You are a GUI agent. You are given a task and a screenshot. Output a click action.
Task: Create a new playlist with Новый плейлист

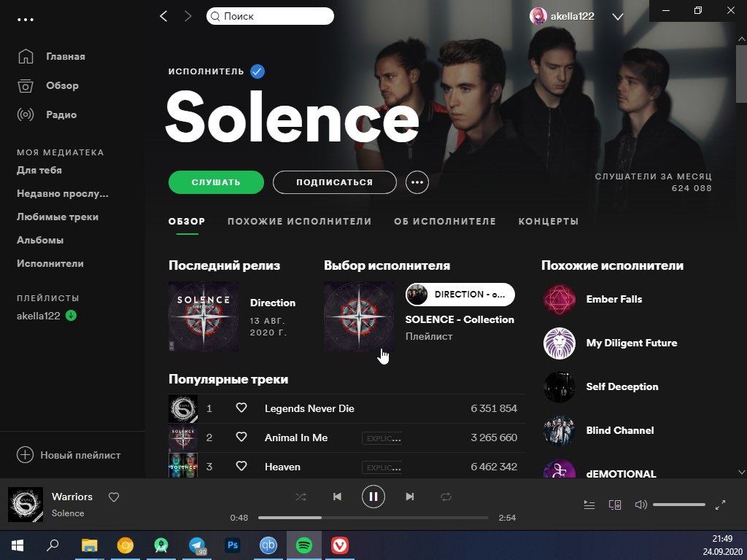pos(69,455)
